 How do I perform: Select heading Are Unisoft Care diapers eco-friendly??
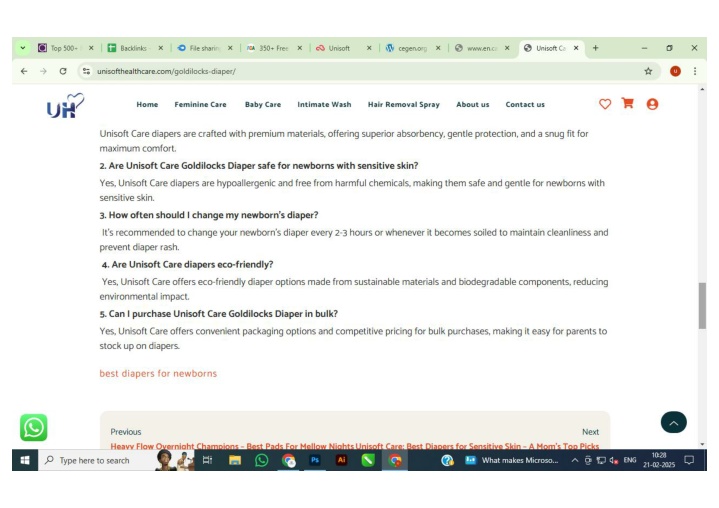188,265
